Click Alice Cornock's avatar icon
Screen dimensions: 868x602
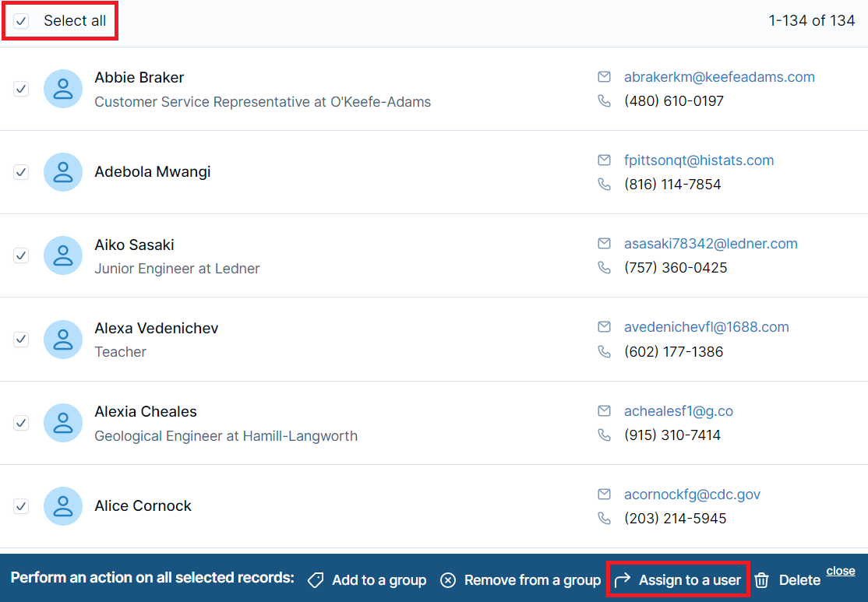[x=63, y=506]
